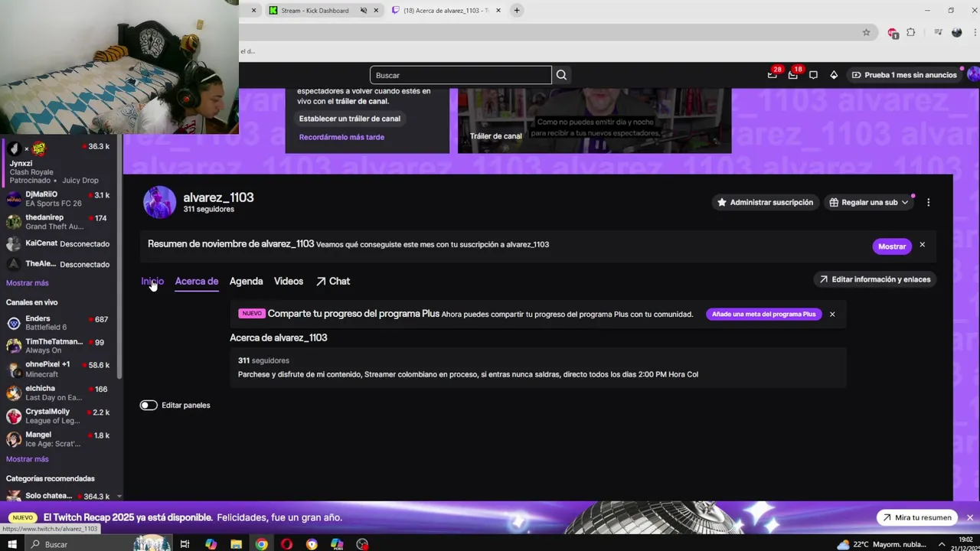Open the Twitch whispers chat bubble icon
The image size is (980, 551).
point(813,75)
